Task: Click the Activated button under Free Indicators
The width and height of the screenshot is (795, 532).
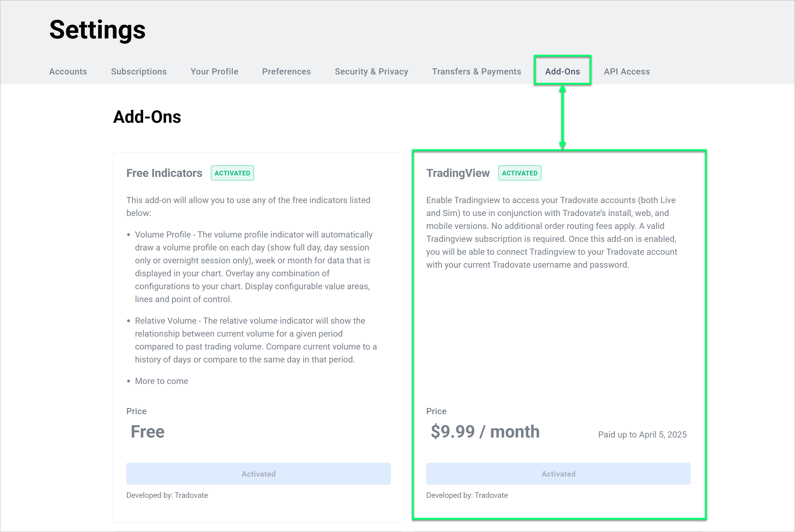Action: 258,474
